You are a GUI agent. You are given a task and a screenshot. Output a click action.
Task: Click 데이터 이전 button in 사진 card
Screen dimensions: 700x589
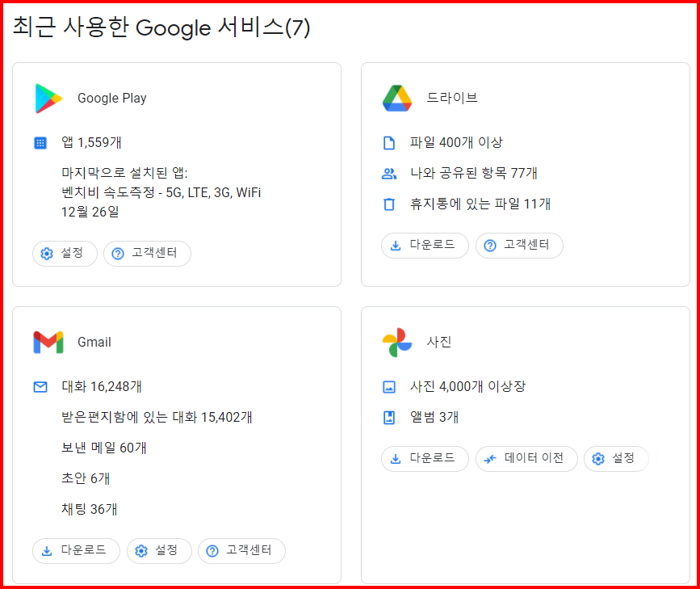pos(526,458)
